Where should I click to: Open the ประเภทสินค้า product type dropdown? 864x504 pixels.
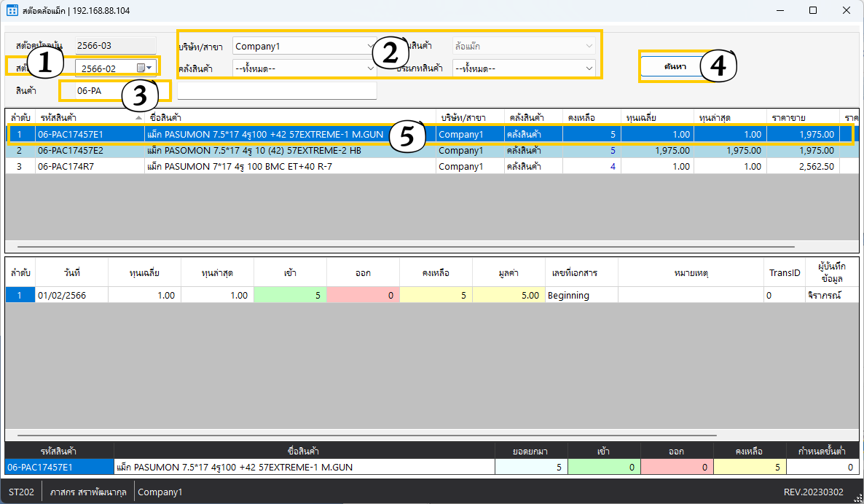(x=589, y=68)
